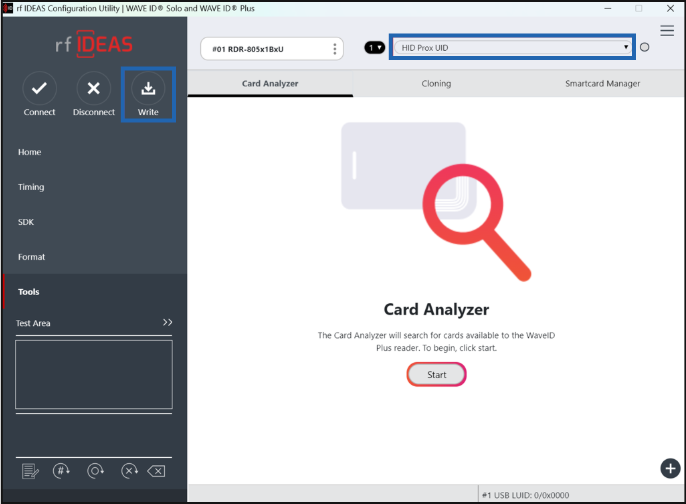Viewport: 686px width, 504px height.
Task: Switch to the Card Analyzer tab
Action: click(x=270, y=83)
